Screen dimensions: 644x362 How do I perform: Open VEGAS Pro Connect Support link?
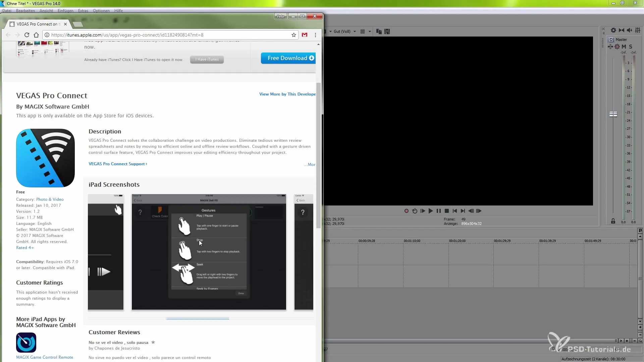tap(117, 164)
